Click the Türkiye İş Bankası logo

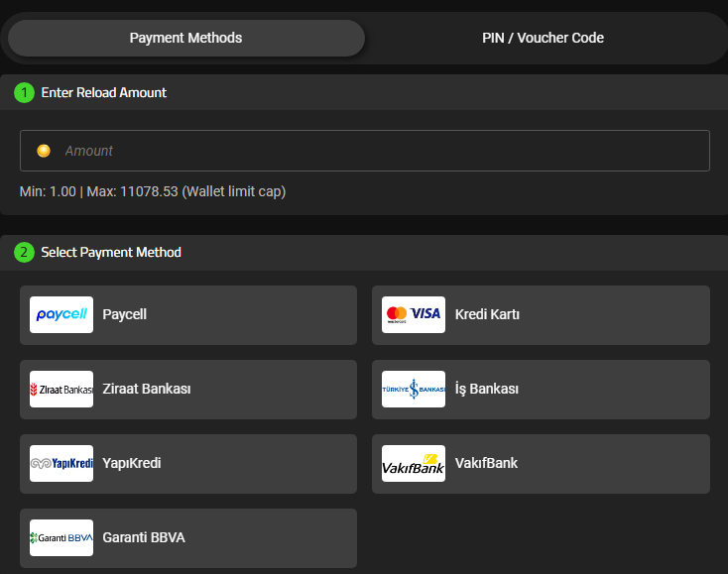[414, 389]
